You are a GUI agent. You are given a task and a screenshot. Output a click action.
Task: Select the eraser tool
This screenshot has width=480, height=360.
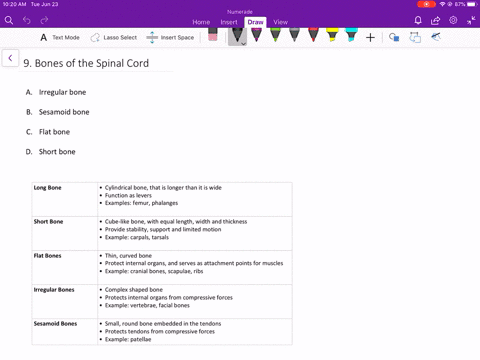point(213,35)
